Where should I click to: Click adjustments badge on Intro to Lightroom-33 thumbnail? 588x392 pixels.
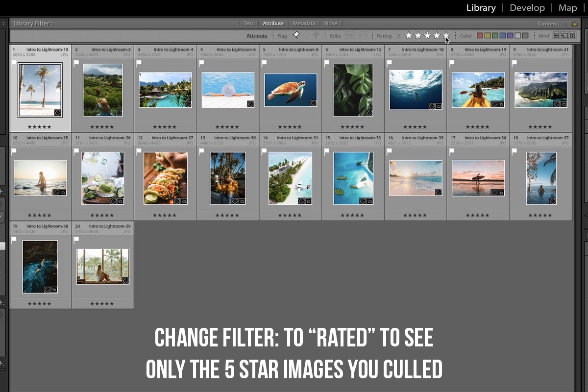point(363,200)
